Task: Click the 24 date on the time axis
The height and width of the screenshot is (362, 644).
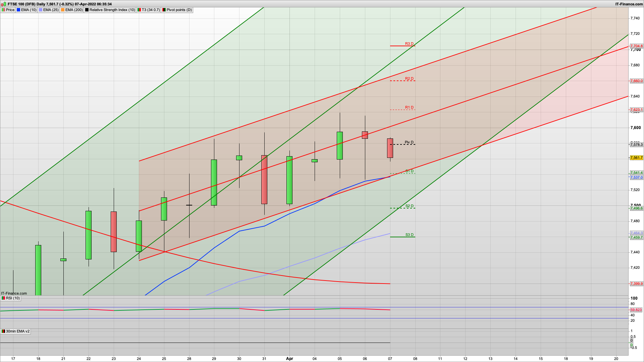Action: [139, 359]
